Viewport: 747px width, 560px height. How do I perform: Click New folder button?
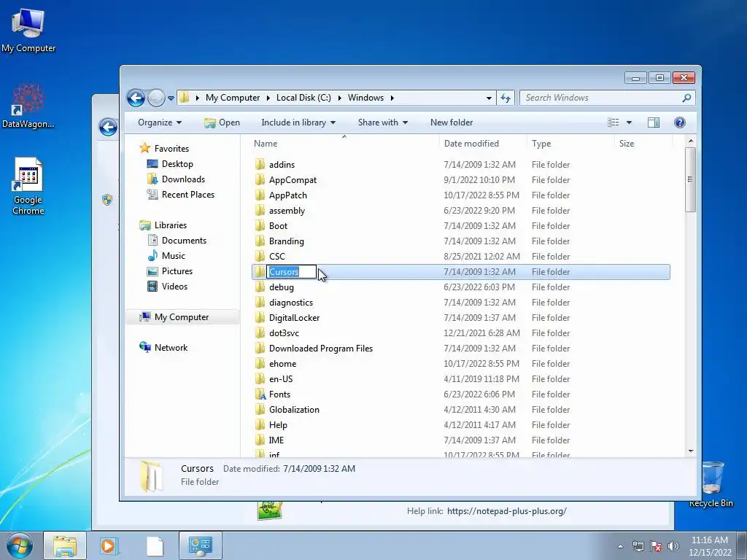451,122
